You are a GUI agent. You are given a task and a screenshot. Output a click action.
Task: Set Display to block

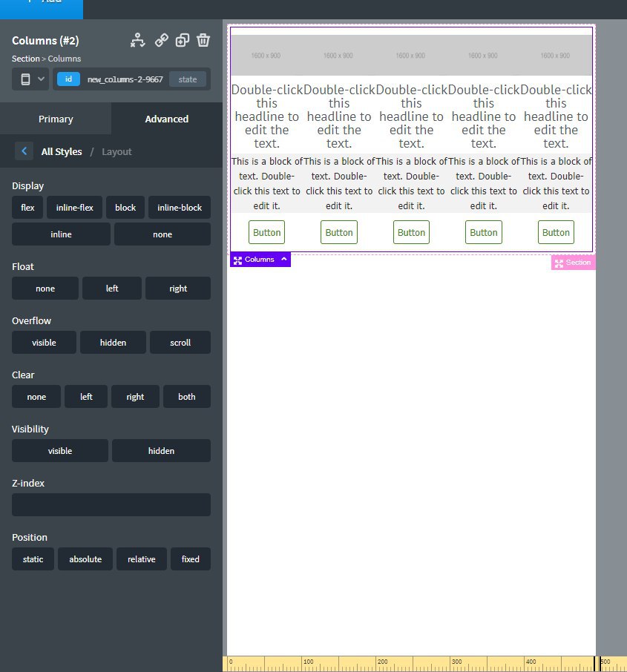pyautogui.click(x=125, y=208)
